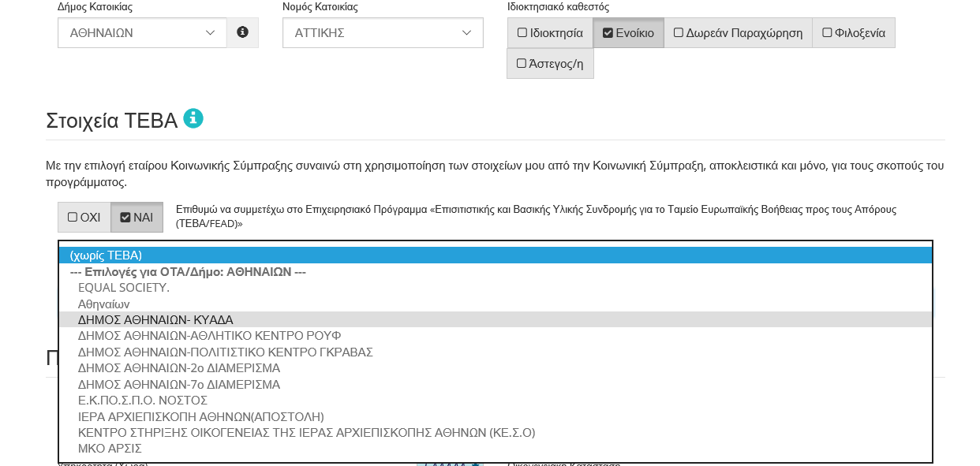Select Ε.Κ.ΠΟ.Σ.Π.Ο. ΝΟΣΤΟΣ option
Image resolution: width=980 pixels, height=466 pixels.
pos(496,401)
